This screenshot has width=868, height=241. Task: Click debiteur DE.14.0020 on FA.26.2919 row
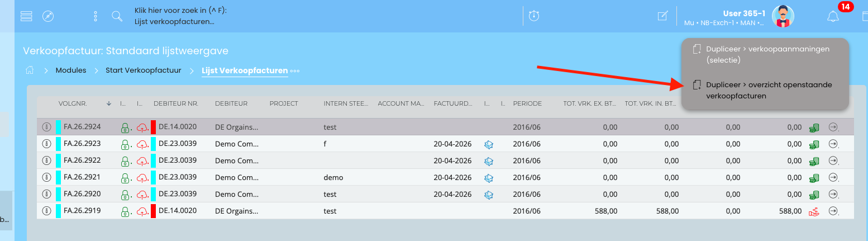178,211
